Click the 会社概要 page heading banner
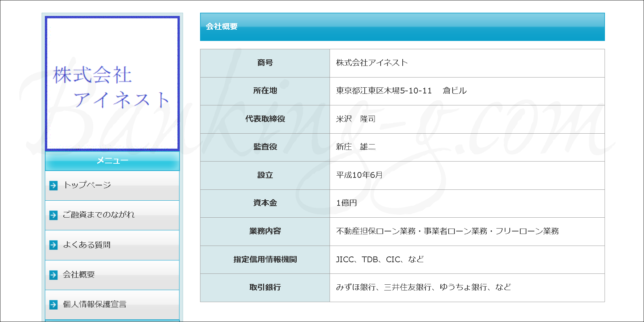The height and width of the screenshot is (322, 644). point(402,27)
